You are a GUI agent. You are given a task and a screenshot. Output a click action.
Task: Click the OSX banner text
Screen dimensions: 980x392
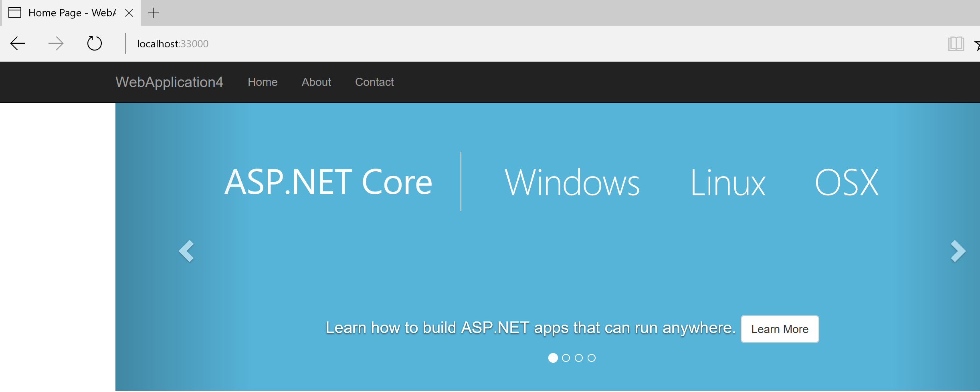[847, 182]
